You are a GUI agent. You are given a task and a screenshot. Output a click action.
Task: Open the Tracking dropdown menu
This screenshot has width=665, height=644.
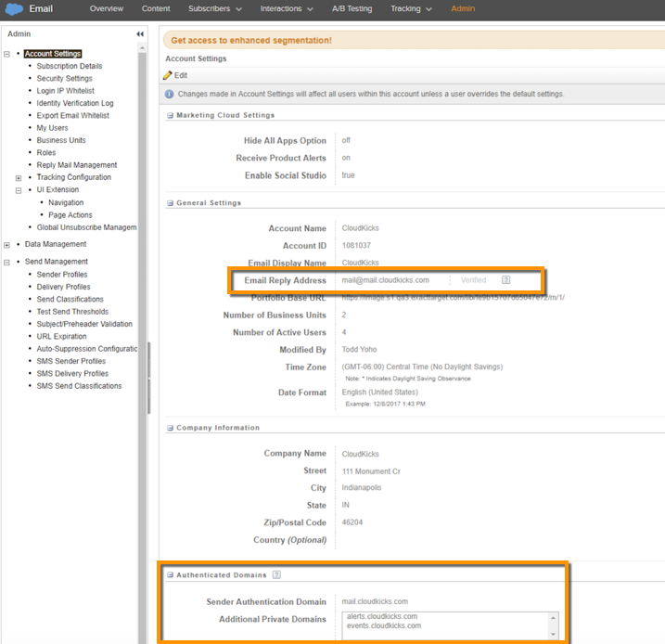tap(411, 8)
